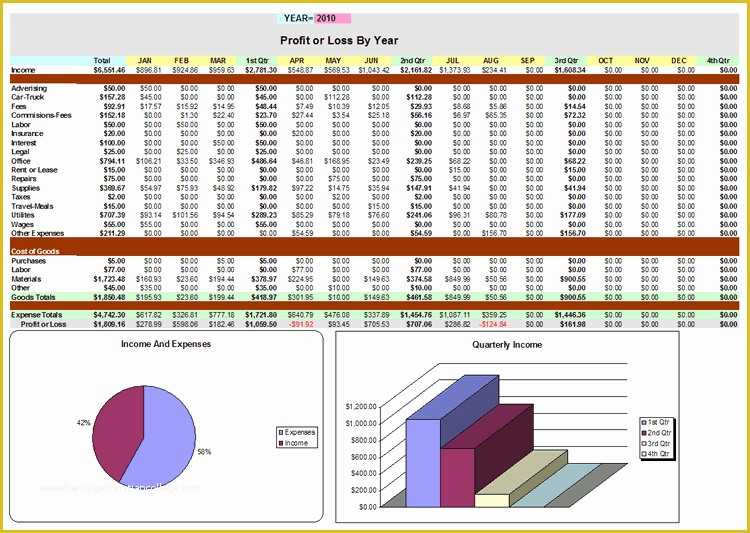Select the Expense Totals row label

click(37, 315)
